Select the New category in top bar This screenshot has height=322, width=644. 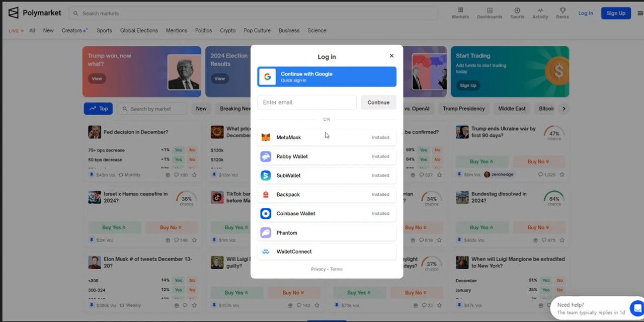48,31
